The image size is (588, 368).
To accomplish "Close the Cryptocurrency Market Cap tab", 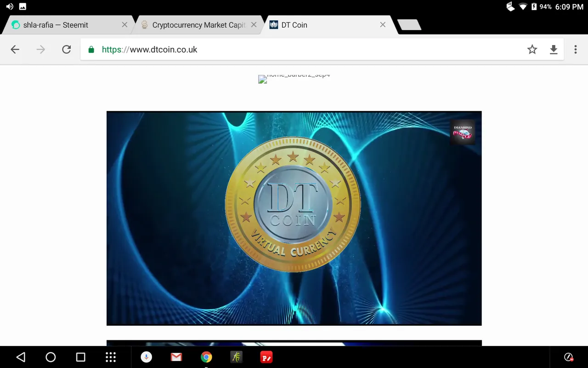I will point(254,25).
